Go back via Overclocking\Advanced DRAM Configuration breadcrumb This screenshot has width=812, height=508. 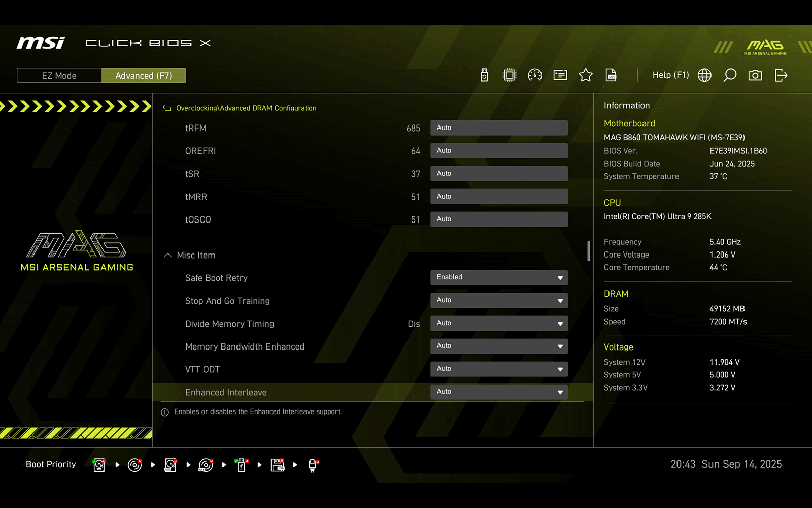coord(246,108)
